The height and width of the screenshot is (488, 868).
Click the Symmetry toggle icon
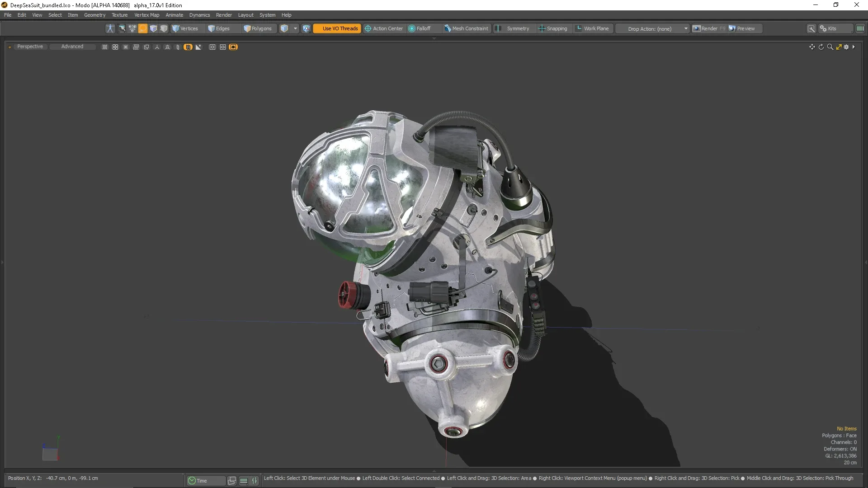click(498, 28)
